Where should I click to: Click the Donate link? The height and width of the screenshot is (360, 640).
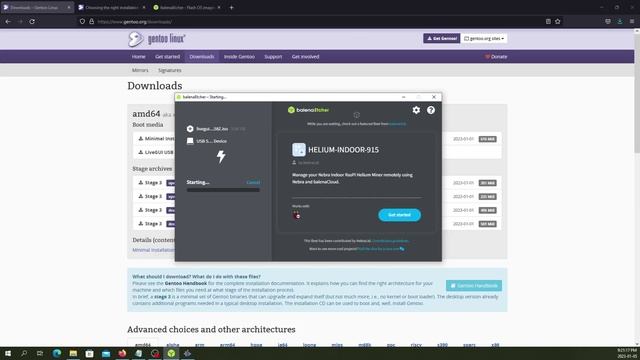(496, 57)
